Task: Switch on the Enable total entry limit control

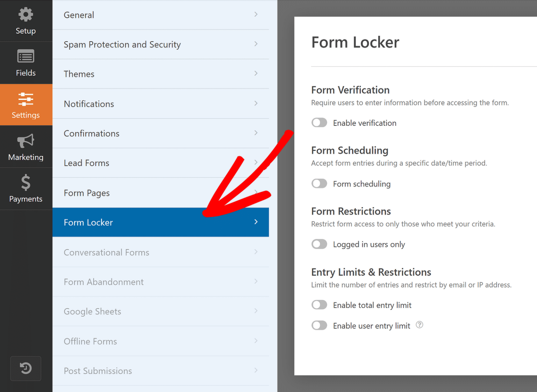Action: (319, 304)
